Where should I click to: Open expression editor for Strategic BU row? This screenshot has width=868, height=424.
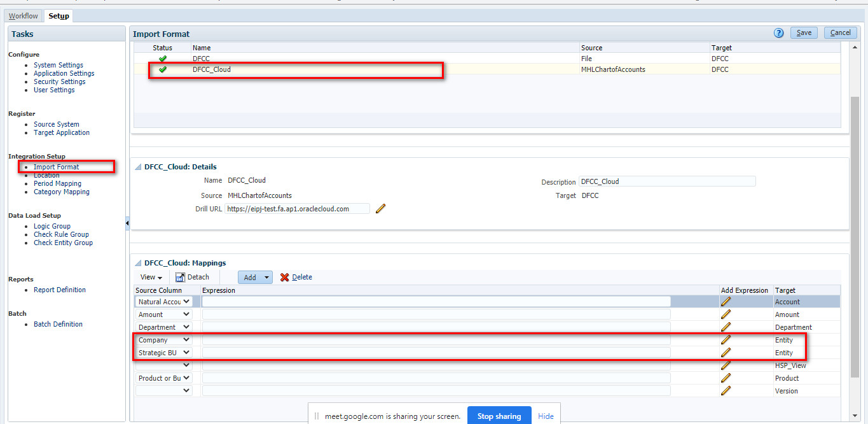pos(726,353)
